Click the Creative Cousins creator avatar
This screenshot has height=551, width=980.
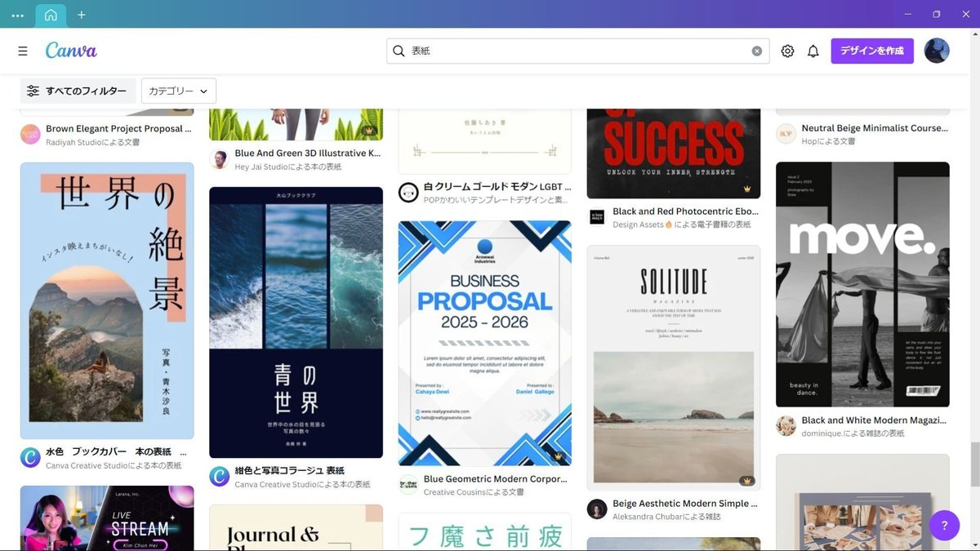coord(408,485)
